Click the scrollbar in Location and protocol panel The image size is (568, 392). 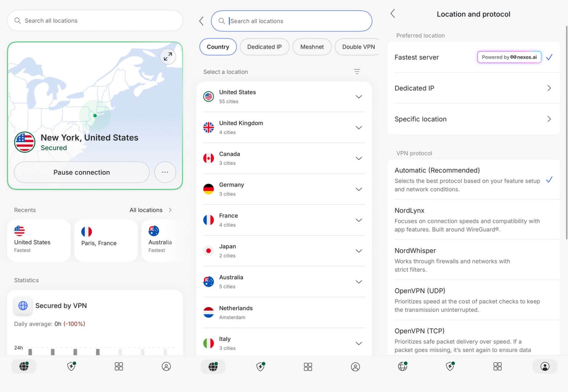coord(566,132)
